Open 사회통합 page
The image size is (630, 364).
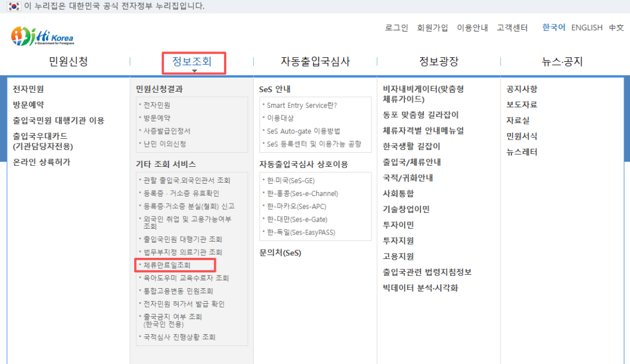click(x=398, y=193)
